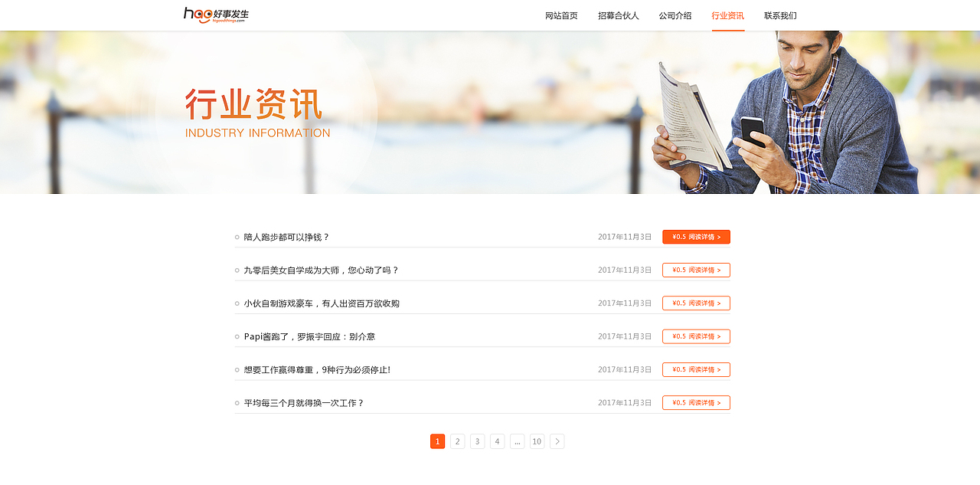
Task: Click the bullet circle before 平均每三个月 article
Action: pos(237,403)
